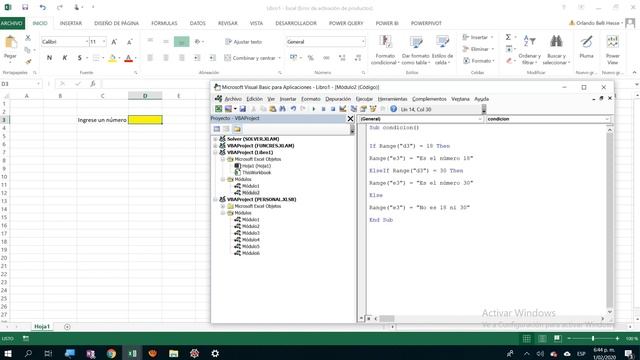The width and height of the screenshot is (640, 360).
Task: Collapse the VBAProject (PERSONAL.XLSB) node
Action: [216, 199]
